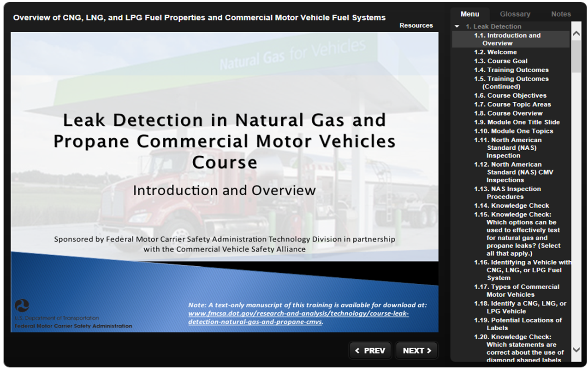This screenshot has width=588, height=369.
Task: Open the 1.2. Welcome slide
Action: click(495, 52)
